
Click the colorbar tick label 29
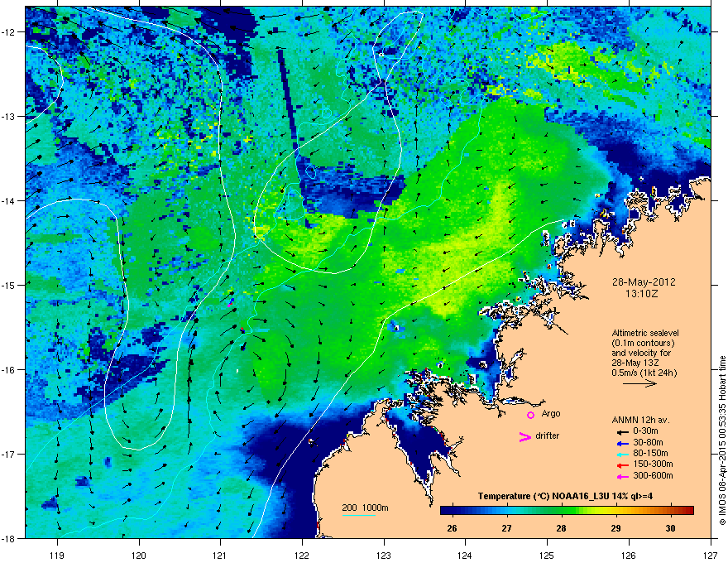click(x=615, y=528)
